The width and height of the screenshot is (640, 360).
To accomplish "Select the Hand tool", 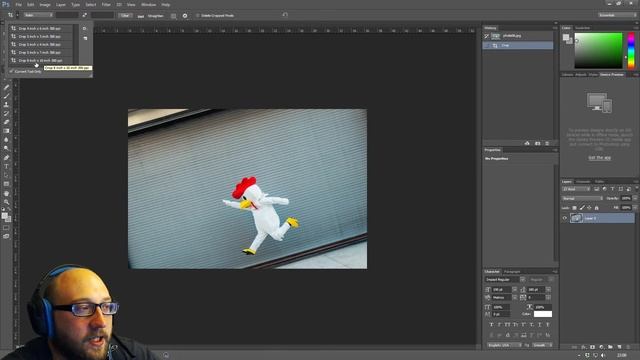I will pyautogui.click(x=6, y=193).
